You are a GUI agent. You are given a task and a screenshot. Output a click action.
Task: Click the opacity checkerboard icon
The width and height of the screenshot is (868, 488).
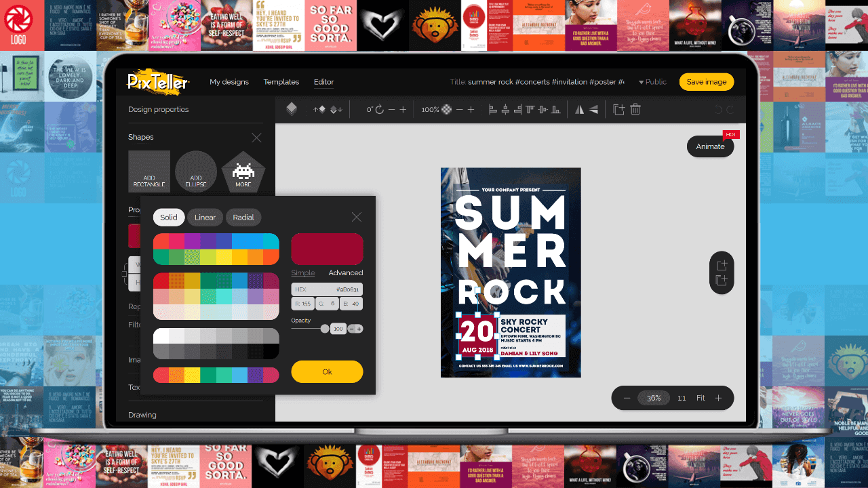coord(446,109)
